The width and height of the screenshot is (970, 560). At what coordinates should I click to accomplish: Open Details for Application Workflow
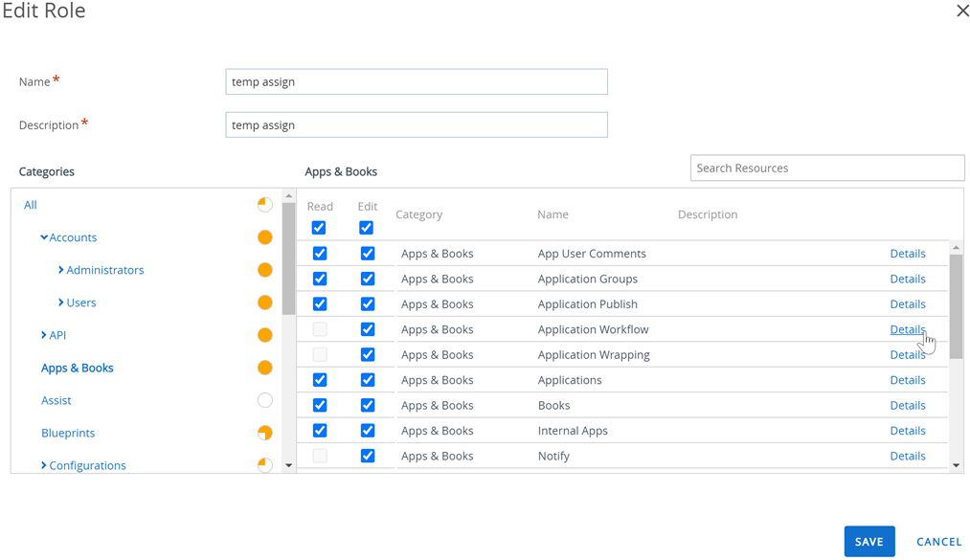point(908,329)
